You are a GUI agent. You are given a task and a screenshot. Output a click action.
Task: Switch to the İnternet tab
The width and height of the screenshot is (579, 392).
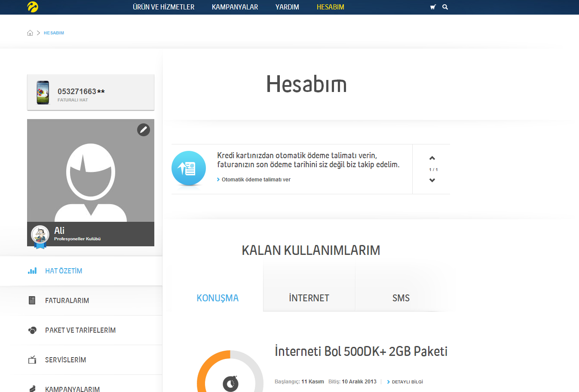pyautogui.click(x=309, y=297)
